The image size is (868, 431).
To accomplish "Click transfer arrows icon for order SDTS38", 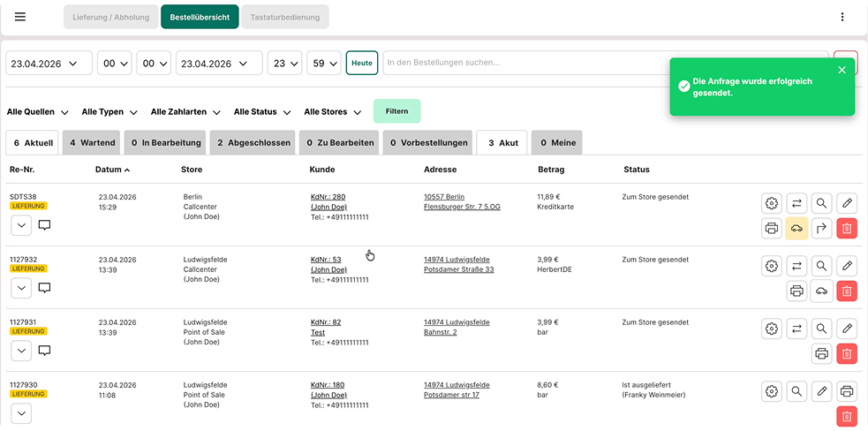I will [796, 203].
